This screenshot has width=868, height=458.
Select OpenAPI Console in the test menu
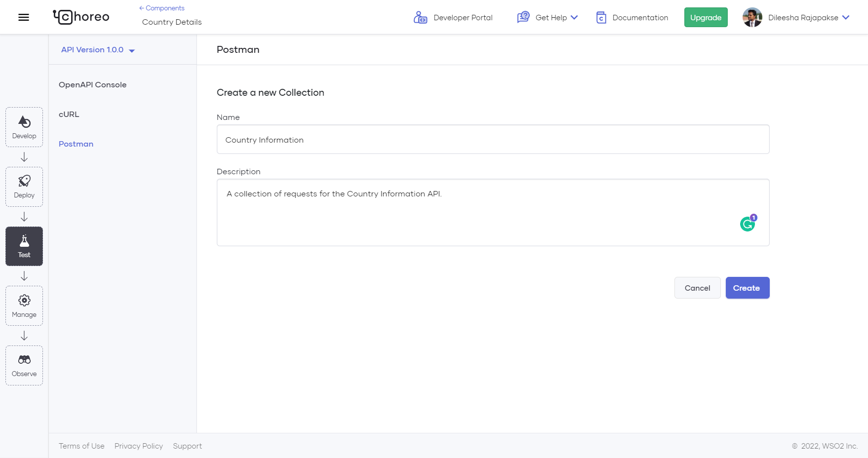(x=92, y=85)
